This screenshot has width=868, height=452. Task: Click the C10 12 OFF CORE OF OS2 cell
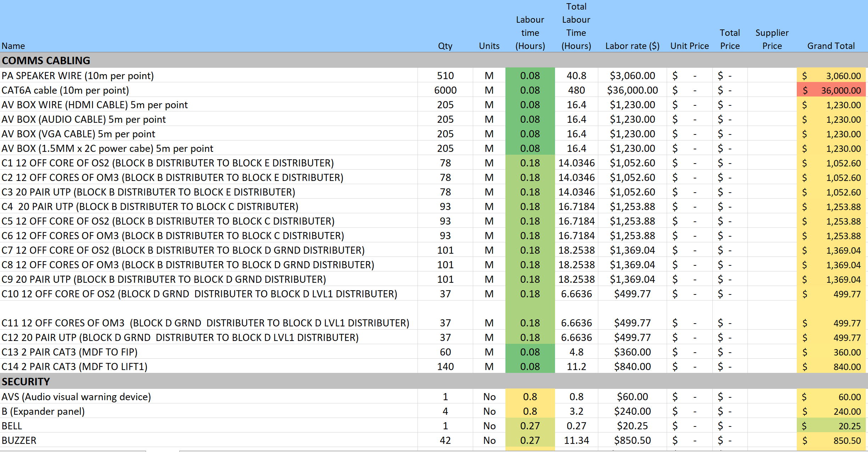199,294
